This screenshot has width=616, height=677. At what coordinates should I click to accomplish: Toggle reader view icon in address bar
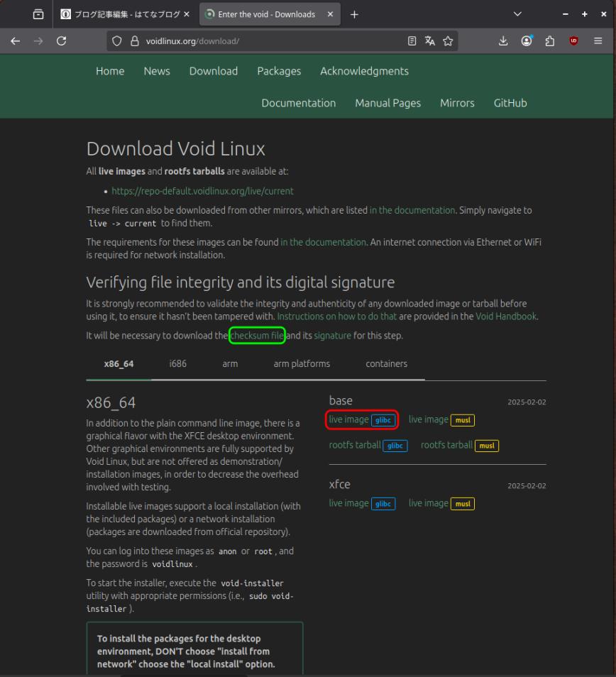click(x=412, y=41)
